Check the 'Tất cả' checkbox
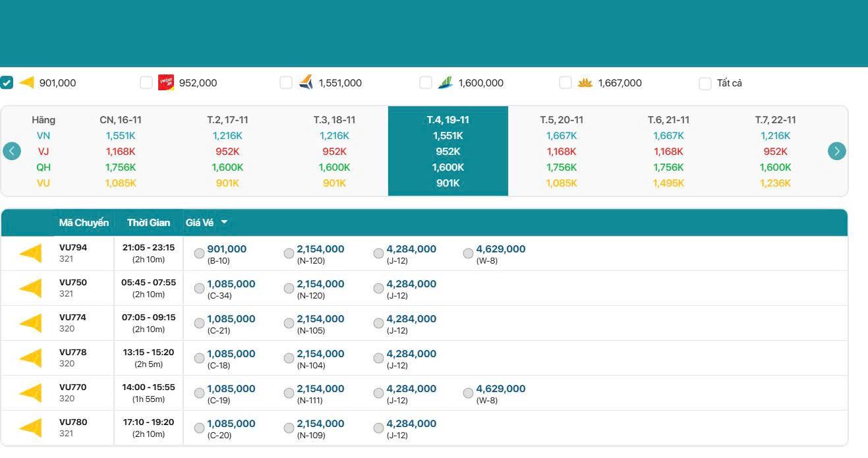 click(705, 83)
